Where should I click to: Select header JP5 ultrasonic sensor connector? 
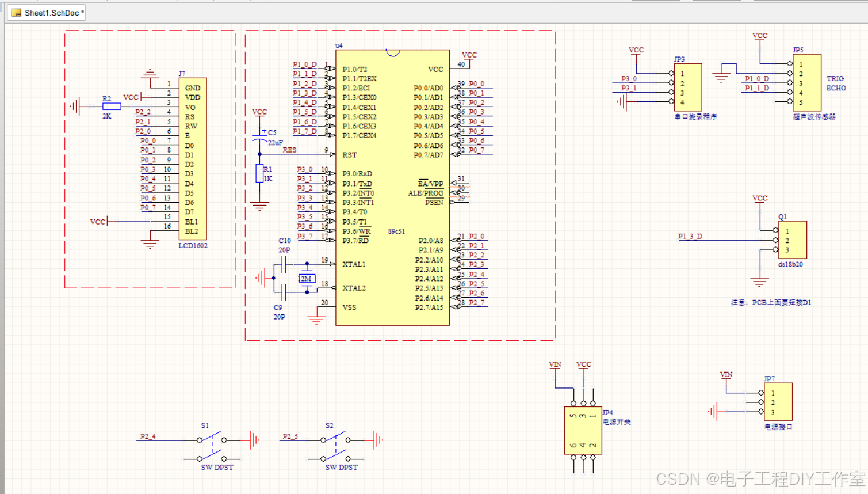pyautogui.click(x=807, y=82)
